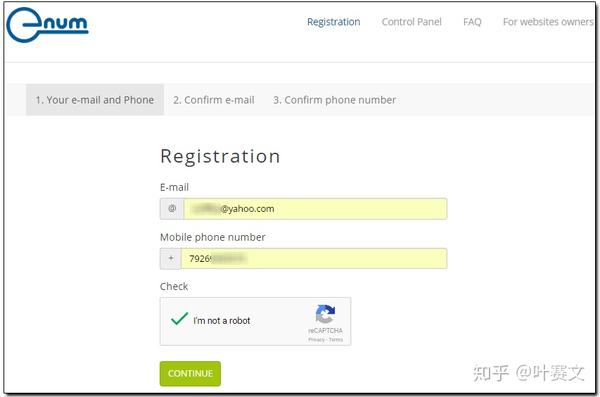This screenshot has height=397, width=600.
Task: Click the Enum logo icon
Action: 47,25
